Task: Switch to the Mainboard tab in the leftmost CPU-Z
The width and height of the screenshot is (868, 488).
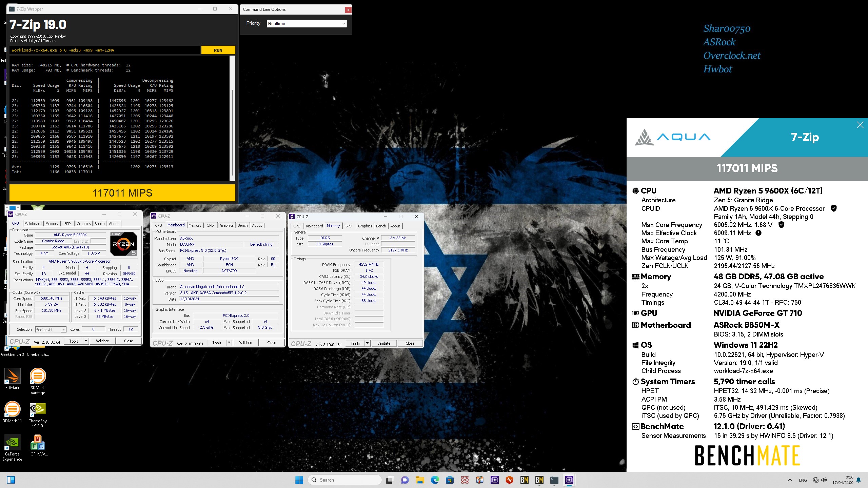Action: [33, 224]
